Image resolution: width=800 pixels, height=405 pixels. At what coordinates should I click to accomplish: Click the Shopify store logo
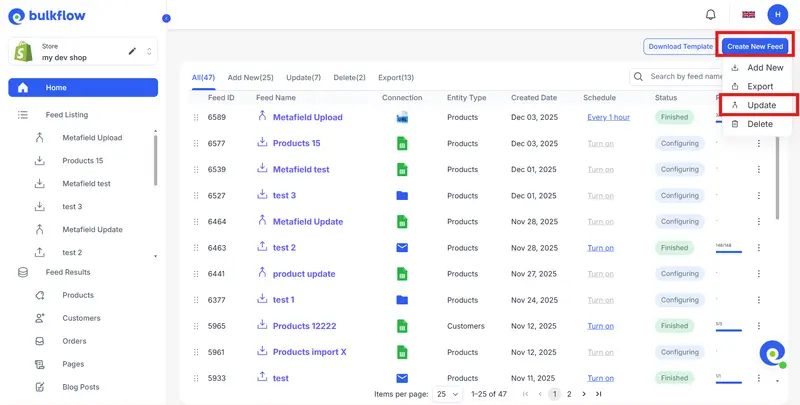tap(23, 52)
